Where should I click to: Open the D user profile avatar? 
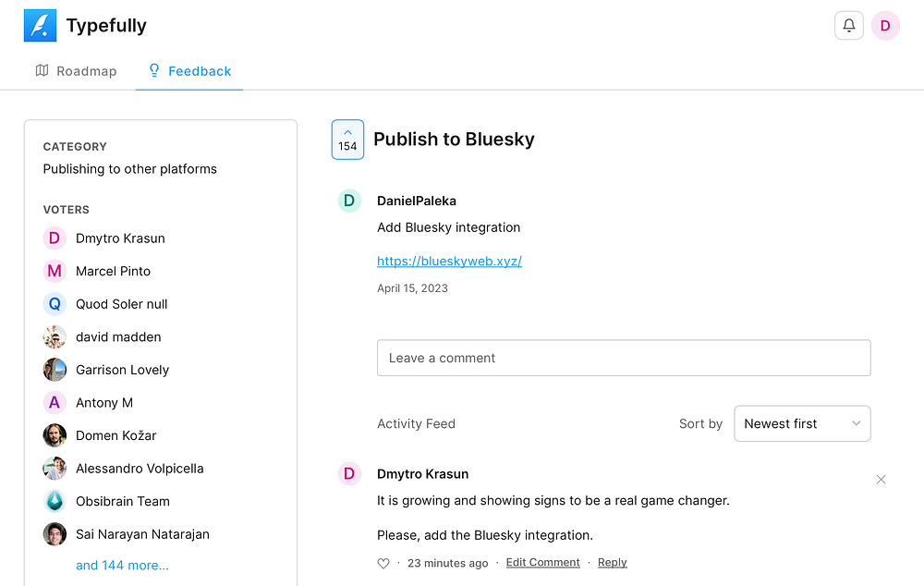pos(885,25)
